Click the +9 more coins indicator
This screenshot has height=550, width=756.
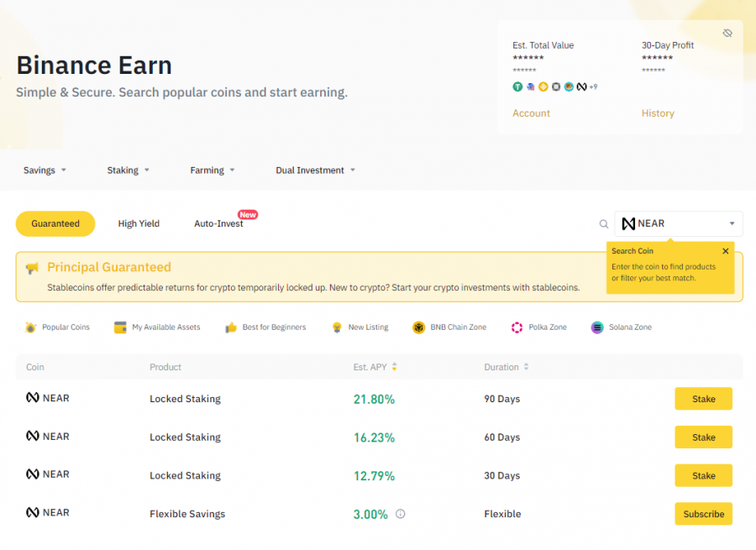tap(593, 86)
